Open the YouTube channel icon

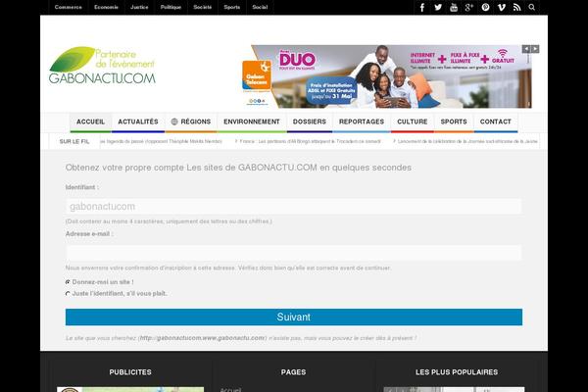[454, 7]
